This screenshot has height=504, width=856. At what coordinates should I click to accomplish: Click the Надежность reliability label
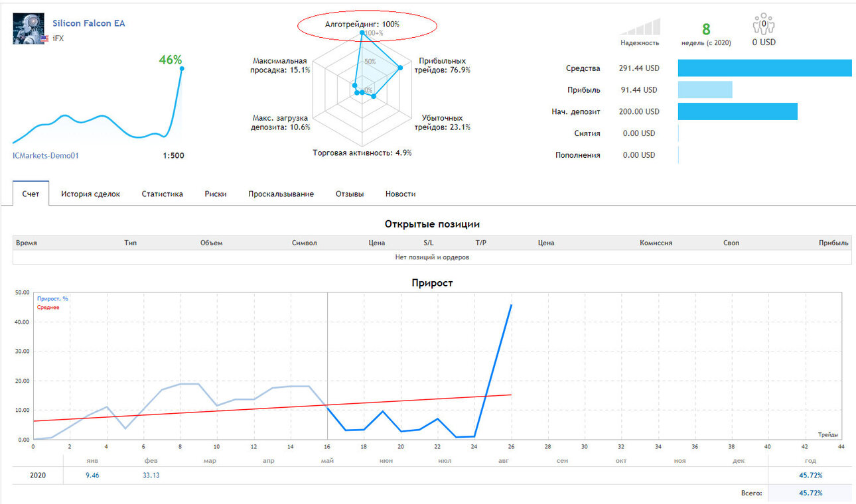click(x=640, y=43)
